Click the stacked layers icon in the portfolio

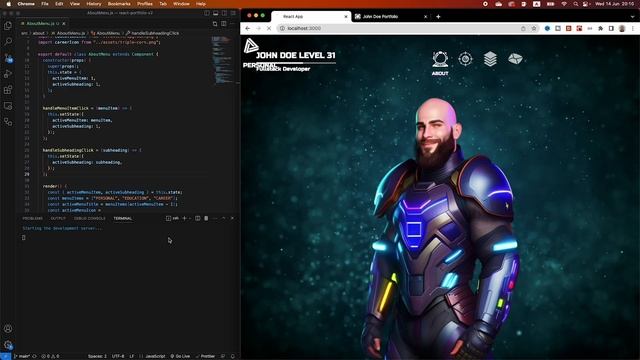click(x=490, y=59)
